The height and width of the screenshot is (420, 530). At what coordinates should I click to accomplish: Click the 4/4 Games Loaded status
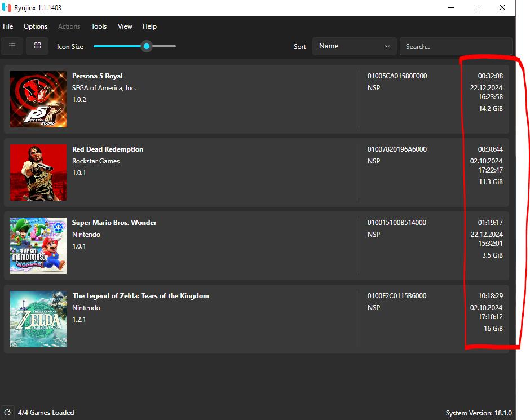click(46, 413)
